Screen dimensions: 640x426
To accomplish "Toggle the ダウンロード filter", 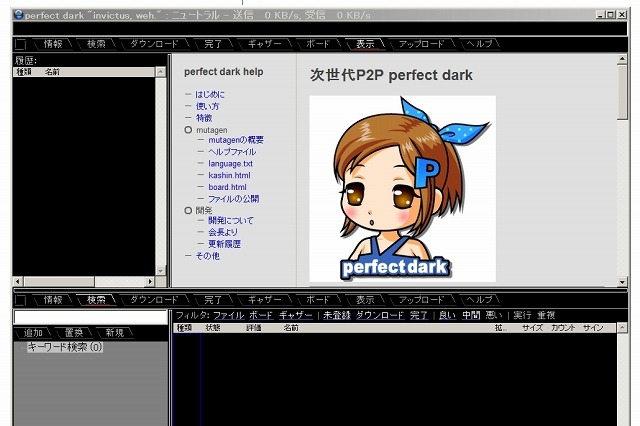I will click(x=380, y=315).
